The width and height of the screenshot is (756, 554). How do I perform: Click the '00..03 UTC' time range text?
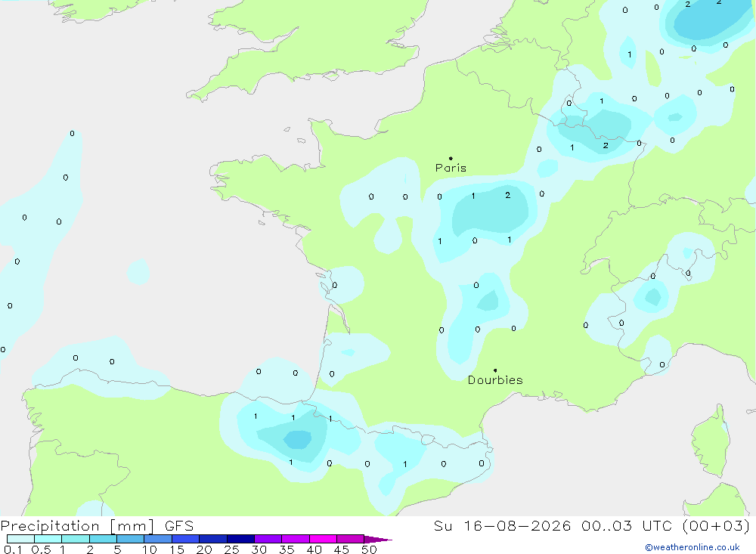click(626, 526)
